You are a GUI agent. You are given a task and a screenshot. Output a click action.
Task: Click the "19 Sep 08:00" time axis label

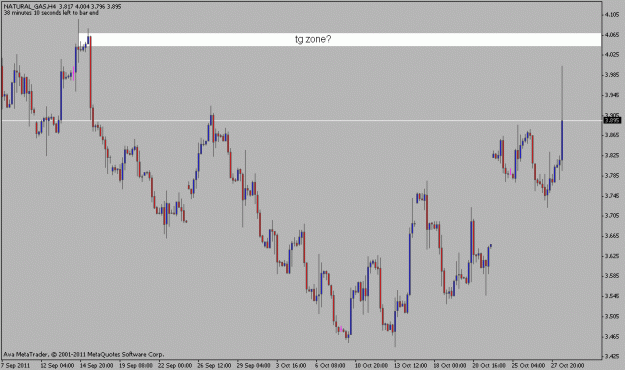(x=136, y=365)
